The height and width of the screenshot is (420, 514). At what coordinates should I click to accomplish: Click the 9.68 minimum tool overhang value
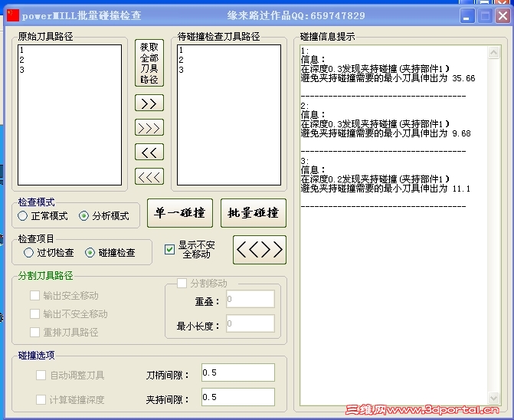tap(462, 133)
